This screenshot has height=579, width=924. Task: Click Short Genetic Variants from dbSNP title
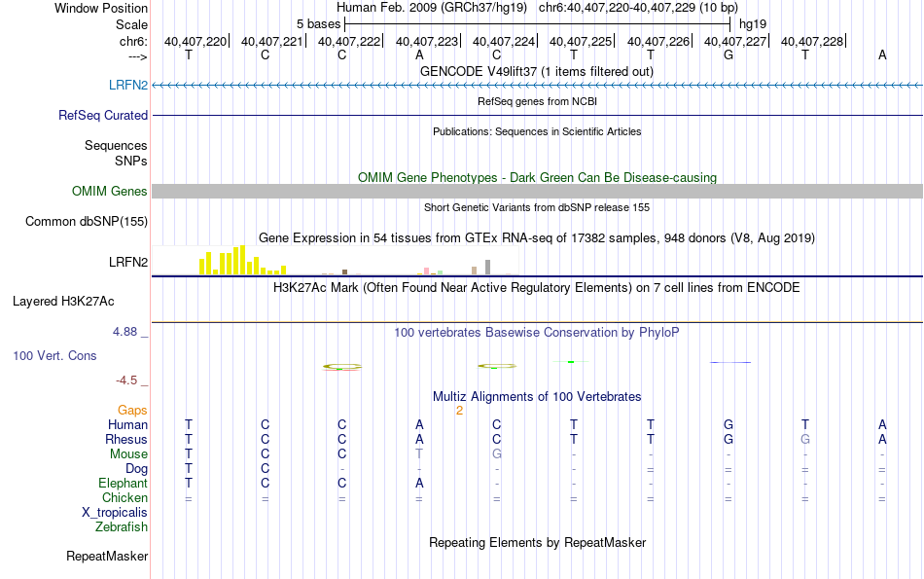point(537,207)
